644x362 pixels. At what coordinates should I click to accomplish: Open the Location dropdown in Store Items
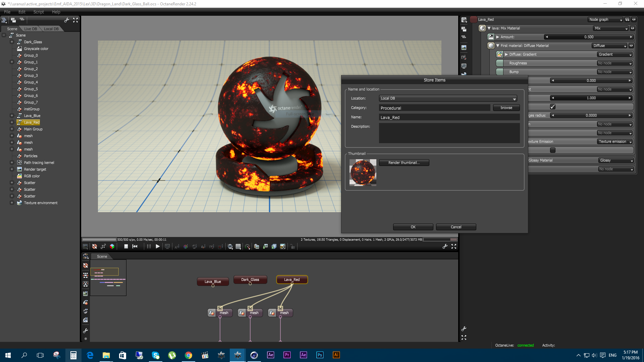[448, 98]
